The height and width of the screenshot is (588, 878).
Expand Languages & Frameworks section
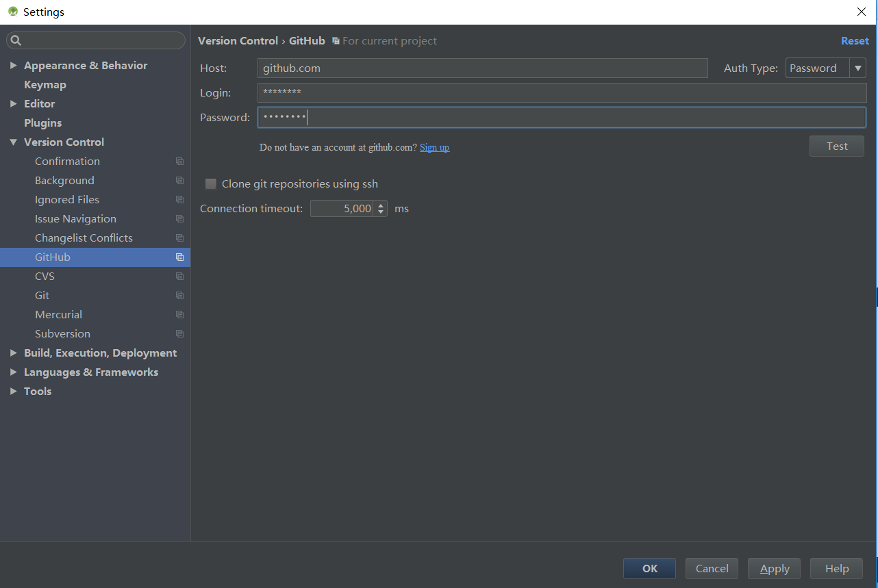13,372
